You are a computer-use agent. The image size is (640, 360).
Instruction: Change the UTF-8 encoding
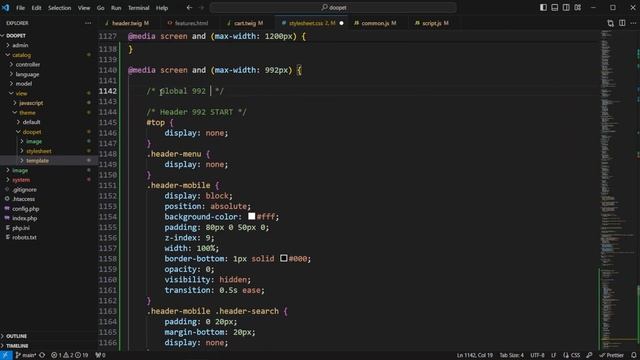click(537, 355)
